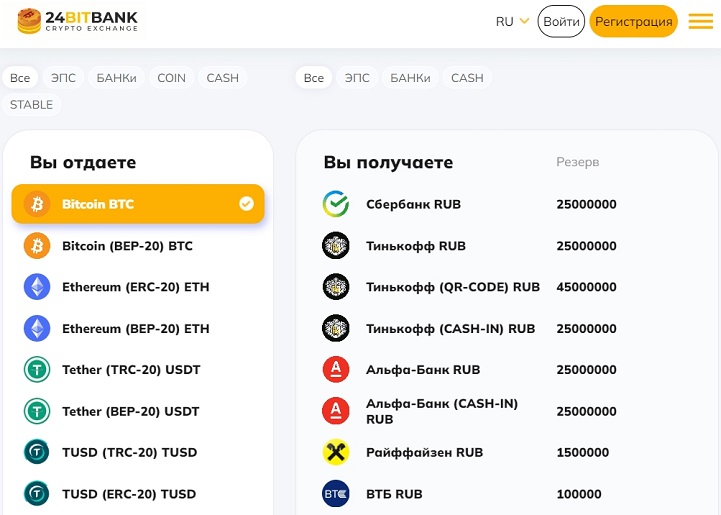
Task: Select Tether (TRC-20) USDT label
Action: point(131,370)
